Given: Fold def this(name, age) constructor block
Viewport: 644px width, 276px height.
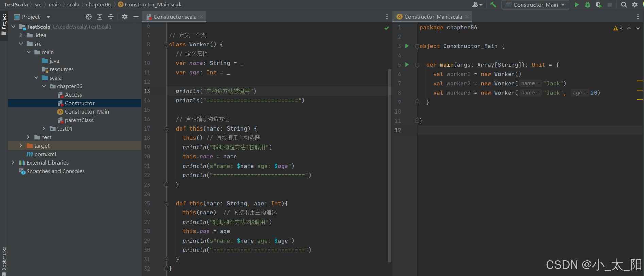Looking at the screenshot, I should click(166, 204).
